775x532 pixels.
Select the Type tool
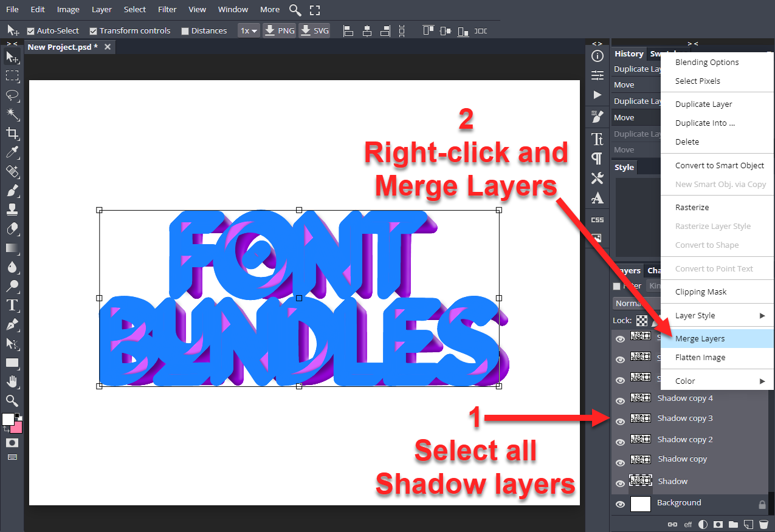12,305
